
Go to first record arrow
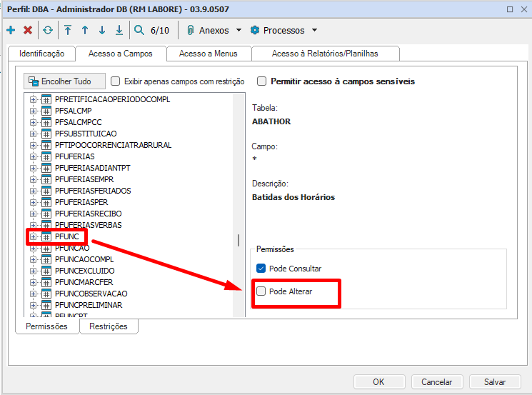[x=68, y=30]
